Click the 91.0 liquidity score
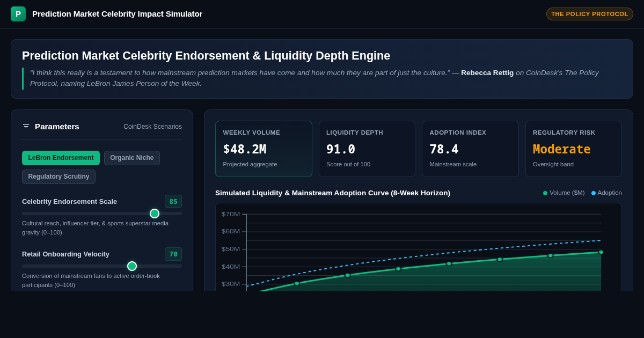This screenshot has height=338, width=644. pos(341,149)
